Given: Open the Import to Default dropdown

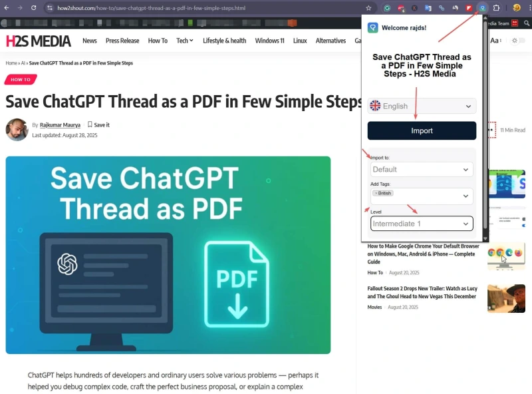Looking at the screenshot, I should (x=422, y=169).
